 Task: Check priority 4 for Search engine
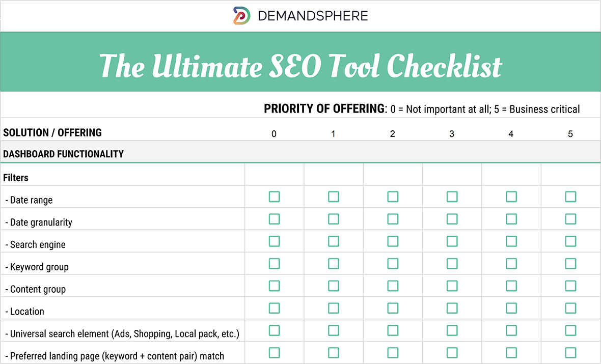pos(511,241)
